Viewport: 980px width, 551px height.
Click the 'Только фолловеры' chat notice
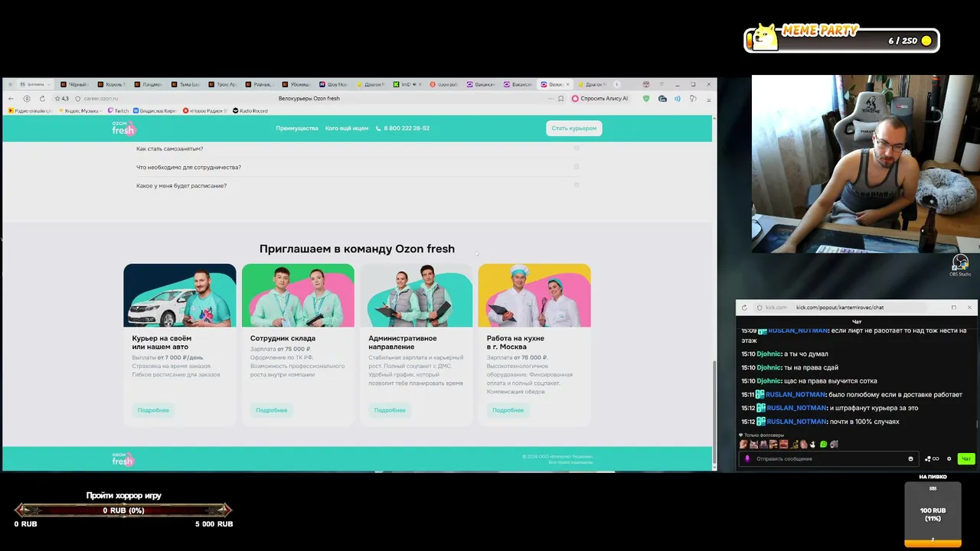pyautogui.click(x=760, y=435)
